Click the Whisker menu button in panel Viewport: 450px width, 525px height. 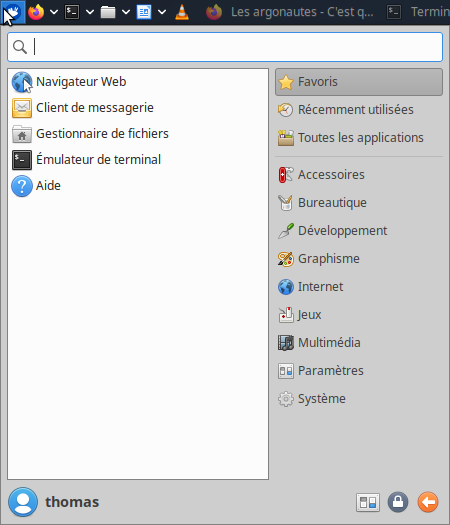point(13,12)
